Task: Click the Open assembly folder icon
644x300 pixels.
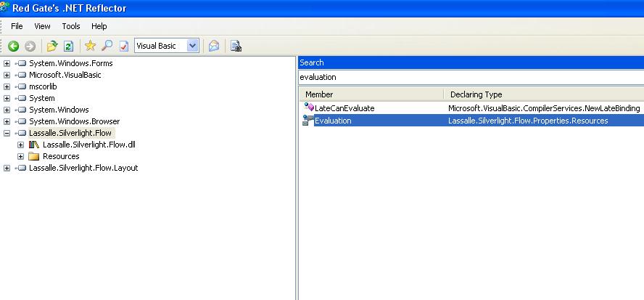Action: [x=52, y=46]
